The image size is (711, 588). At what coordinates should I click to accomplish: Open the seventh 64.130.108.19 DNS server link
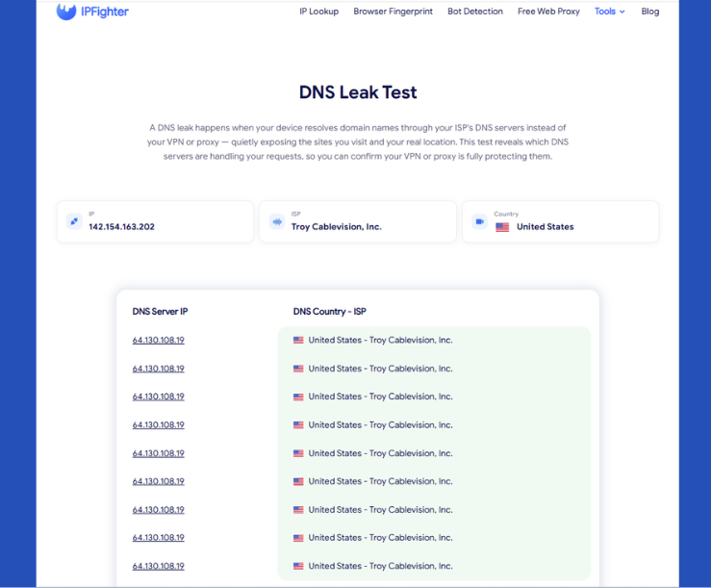click(x=158, y=510)
